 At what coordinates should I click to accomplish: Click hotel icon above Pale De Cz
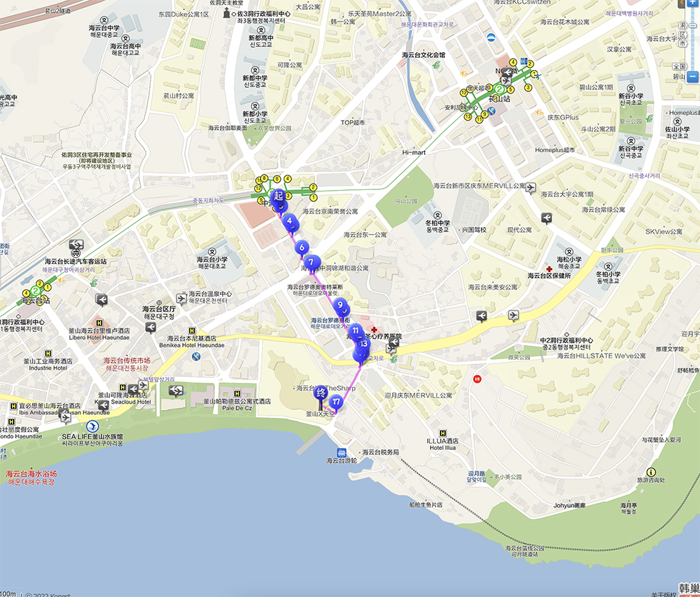237,393
